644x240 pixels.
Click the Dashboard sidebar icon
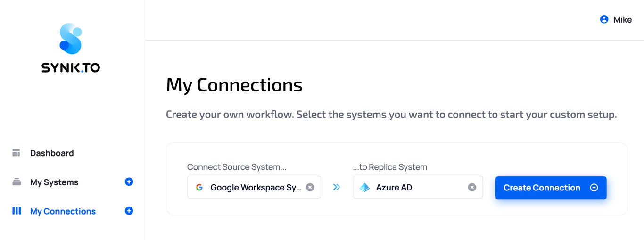tap(17, 153)
